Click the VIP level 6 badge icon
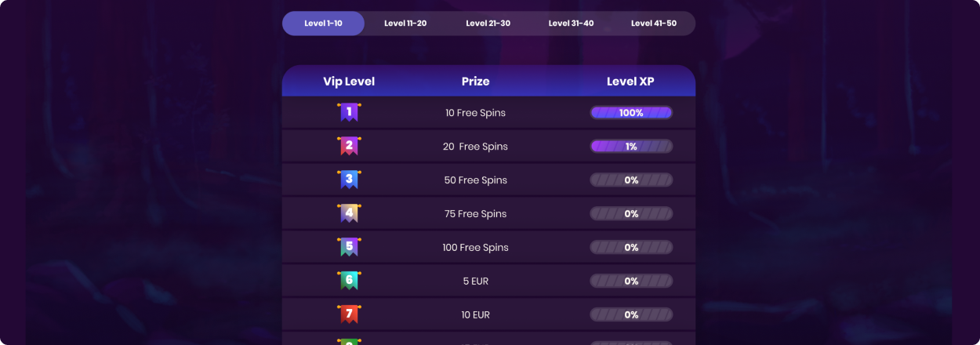980x345 pixels. coord(349,281)
